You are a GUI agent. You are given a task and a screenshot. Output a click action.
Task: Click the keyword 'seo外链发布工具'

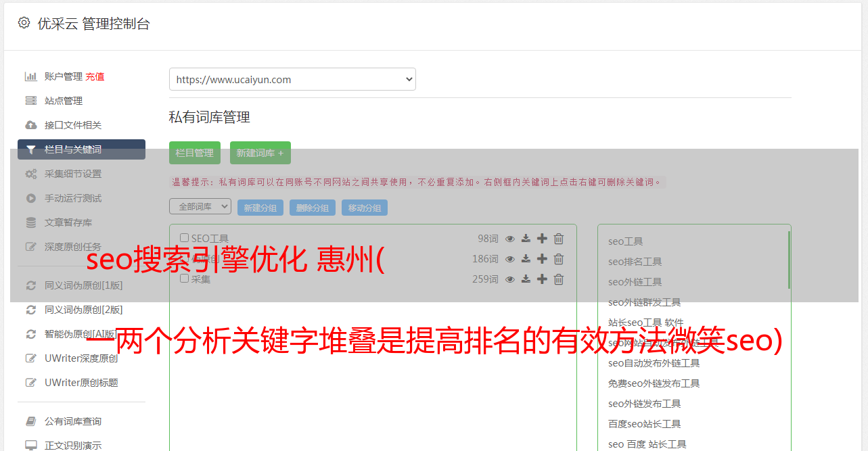[x=645, y=404]
